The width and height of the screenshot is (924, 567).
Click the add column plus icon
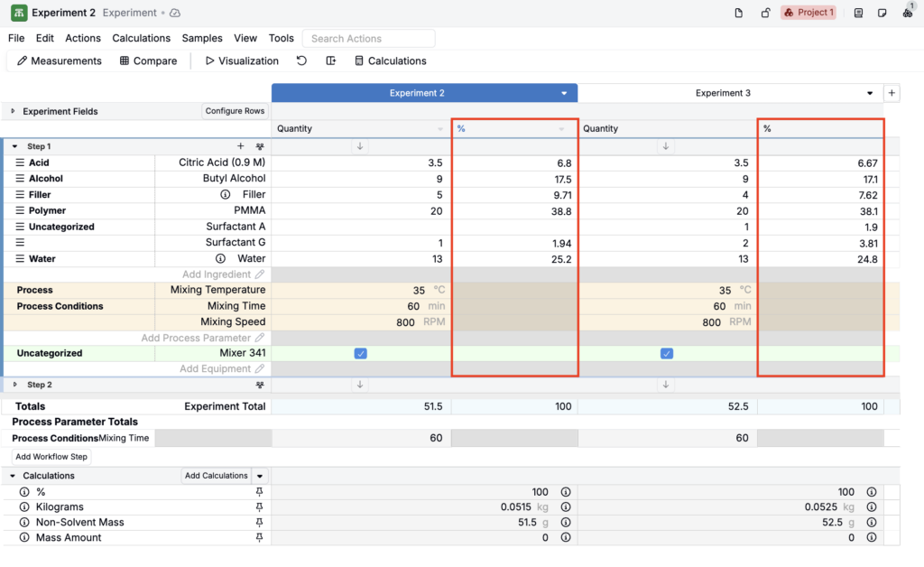point(892,93)
